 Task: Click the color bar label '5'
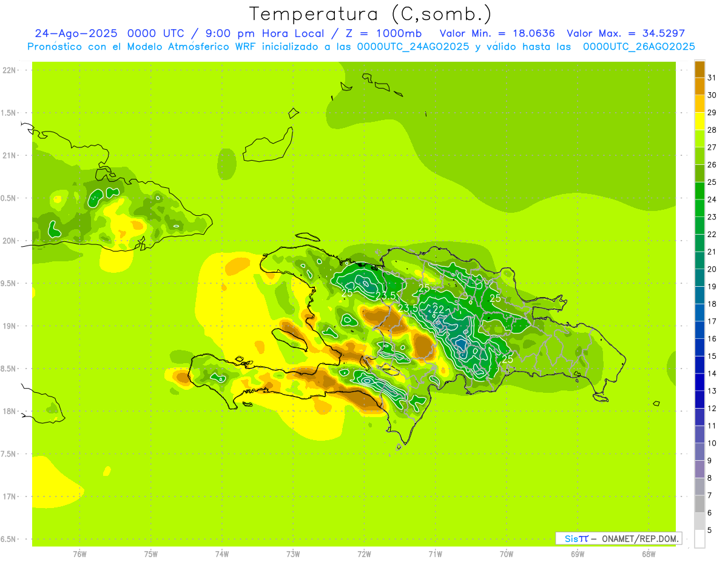pos(710,530)
